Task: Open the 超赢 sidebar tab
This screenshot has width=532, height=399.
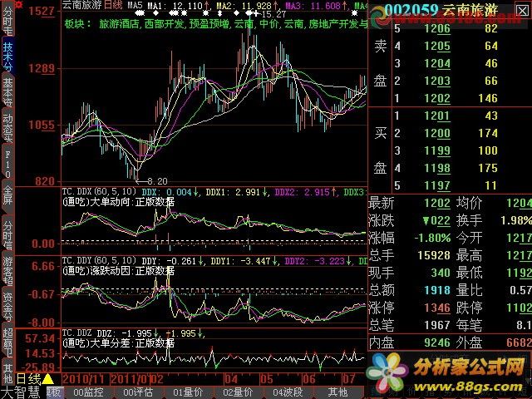Action: pyautogui.click(x=7, y=342)
